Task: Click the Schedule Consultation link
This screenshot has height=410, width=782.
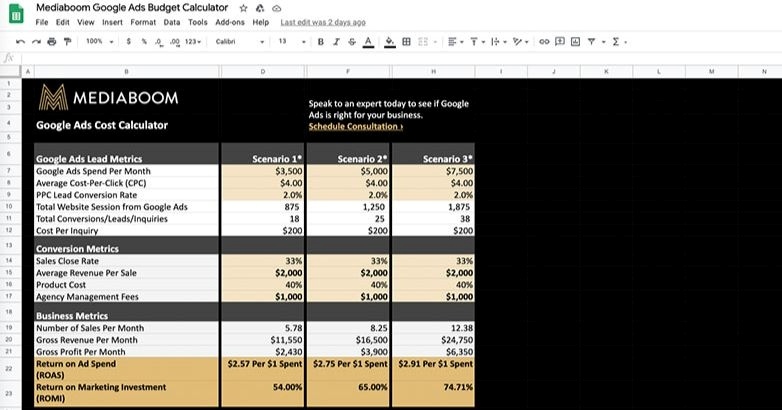Action: pos(356,126)
